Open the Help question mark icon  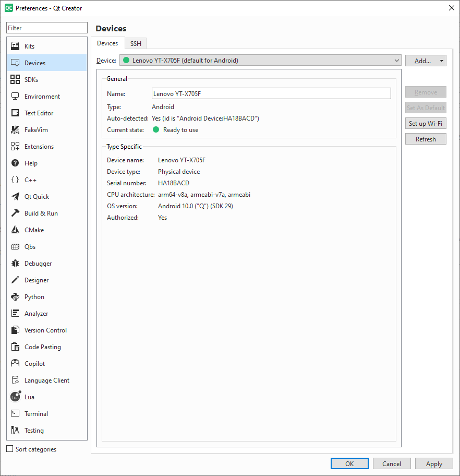[15, 163]
